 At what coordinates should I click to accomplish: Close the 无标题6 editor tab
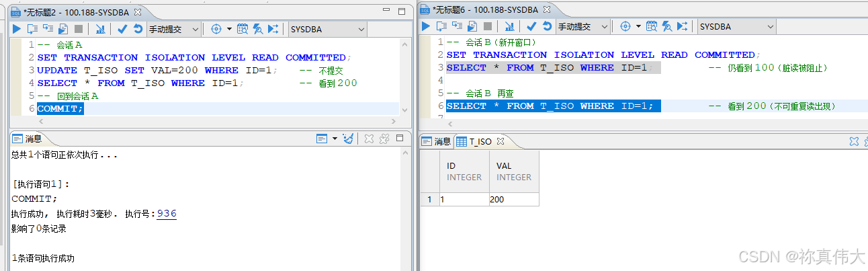(547, 9)
